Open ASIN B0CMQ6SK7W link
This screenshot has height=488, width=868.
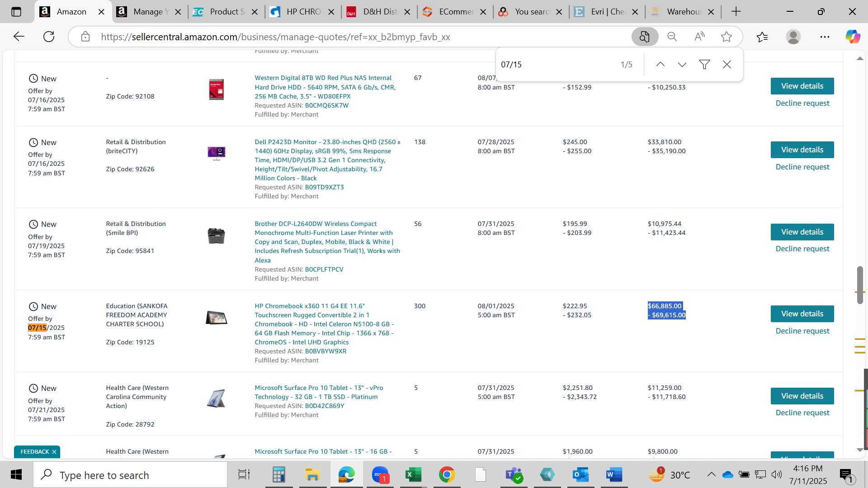(326, 105)
